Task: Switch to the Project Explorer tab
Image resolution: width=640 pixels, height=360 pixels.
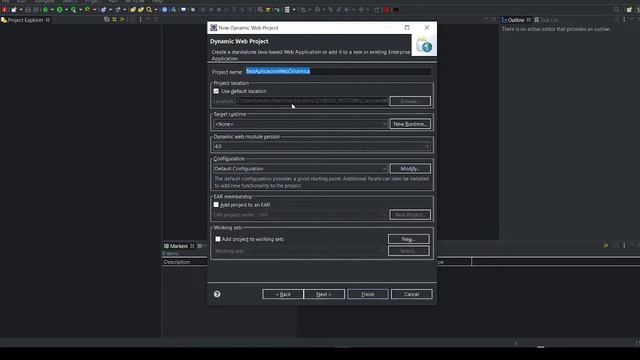Action: tap(25, 20)
